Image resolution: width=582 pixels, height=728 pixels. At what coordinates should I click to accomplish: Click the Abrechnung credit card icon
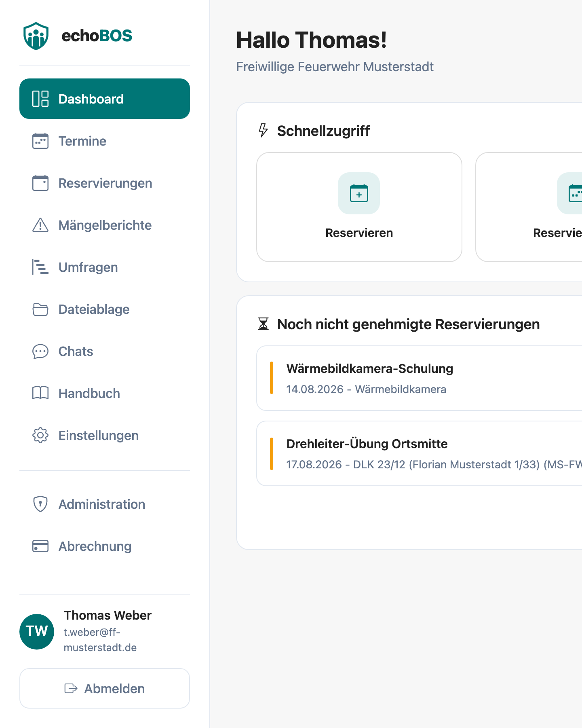point(40,546)
